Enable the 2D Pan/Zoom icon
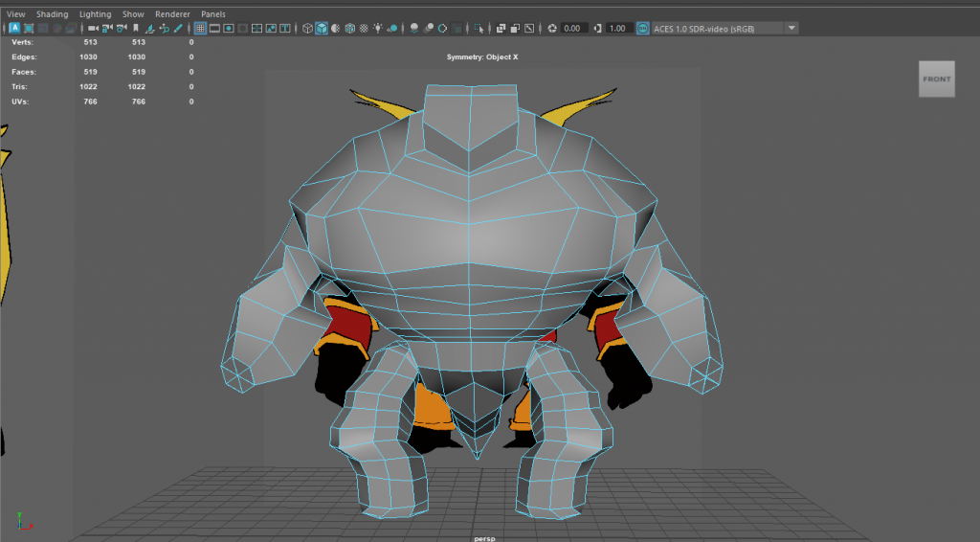This screenshot has height=542, width=980. (165, 28)
